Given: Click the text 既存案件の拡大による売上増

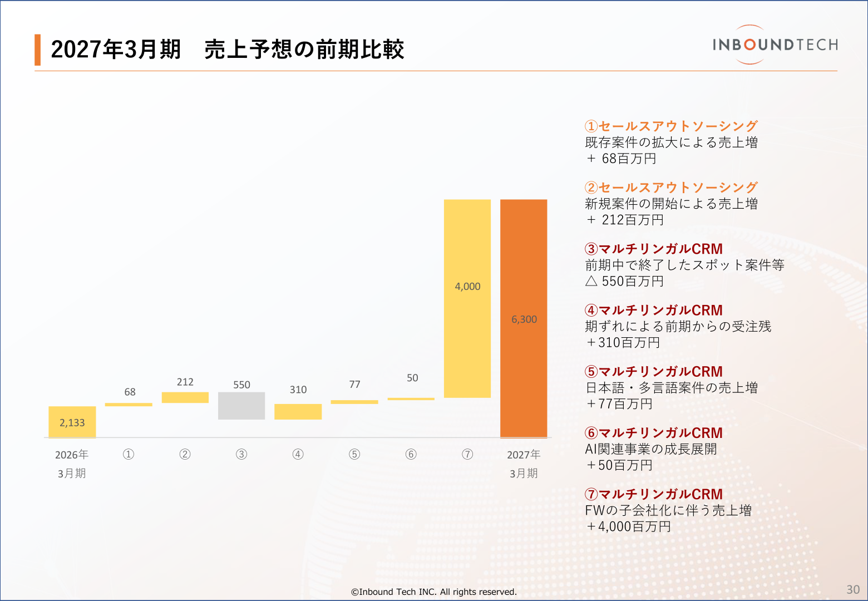Looking at the screenshot, I should (672, 142).
